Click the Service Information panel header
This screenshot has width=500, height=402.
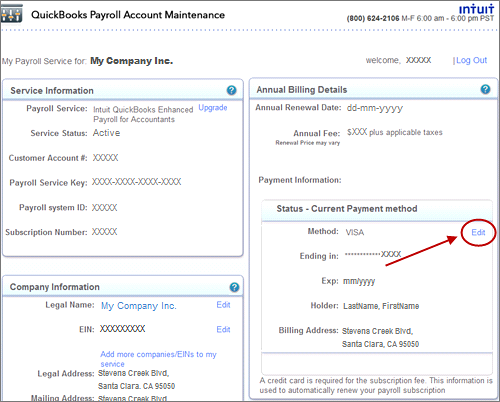(123, 90)
